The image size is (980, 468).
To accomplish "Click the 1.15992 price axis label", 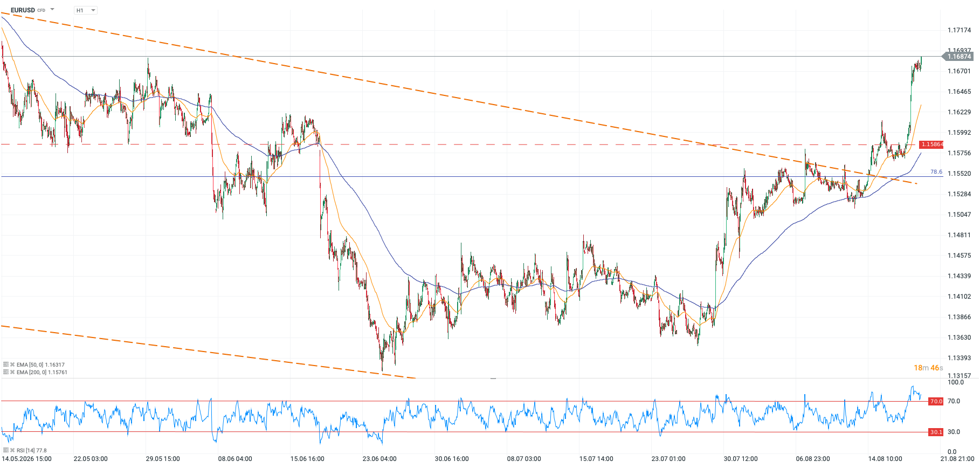I will coord(960,133).
